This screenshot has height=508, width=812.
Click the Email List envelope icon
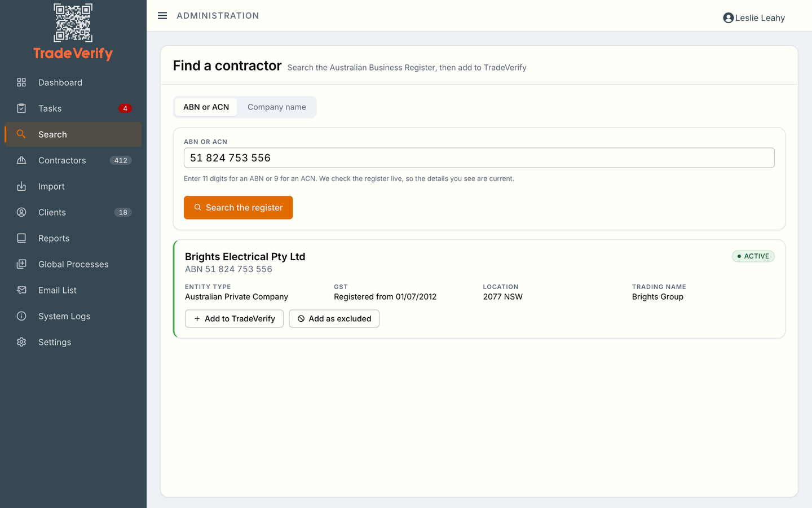coord(21,290)
